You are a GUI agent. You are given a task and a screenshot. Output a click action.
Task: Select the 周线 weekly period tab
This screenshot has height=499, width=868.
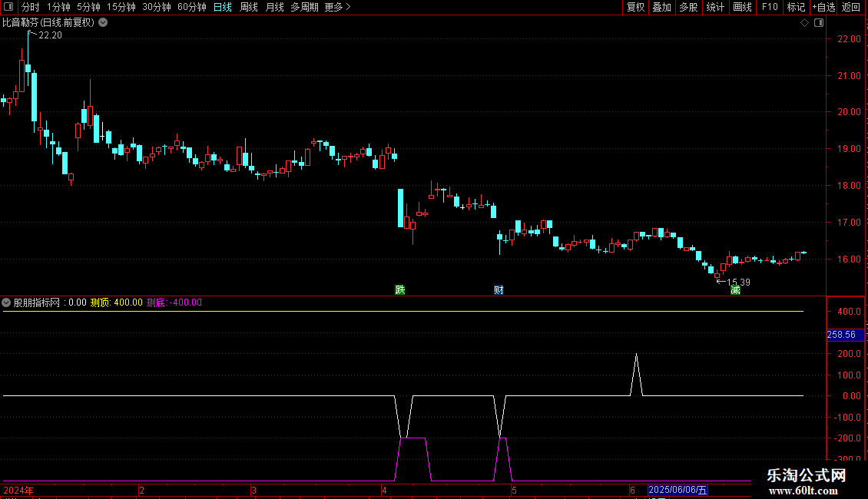coord(249,7)
